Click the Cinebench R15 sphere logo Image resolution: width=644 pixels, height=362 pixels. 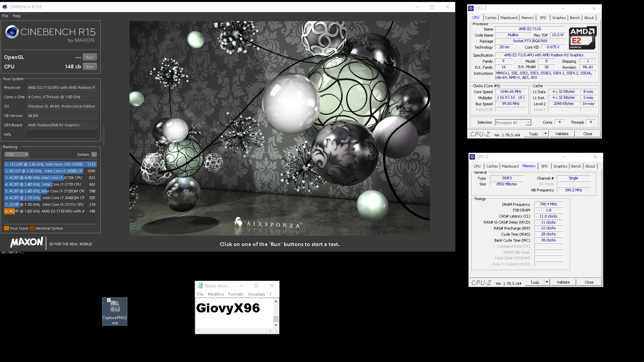(12, 32)
